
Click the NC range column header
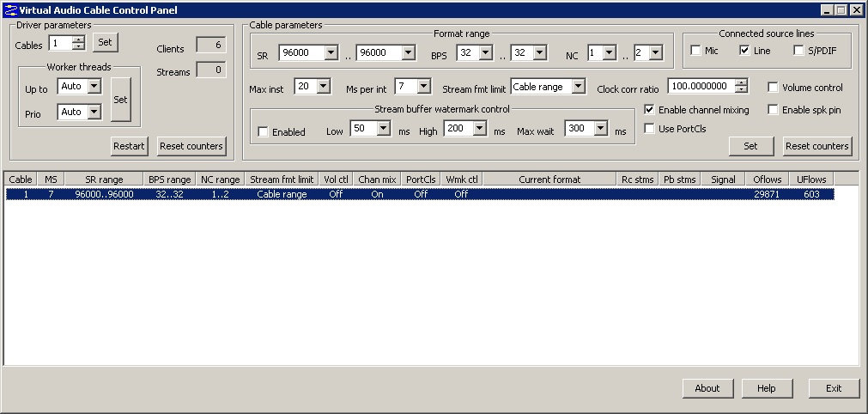(x=221, y=180)
